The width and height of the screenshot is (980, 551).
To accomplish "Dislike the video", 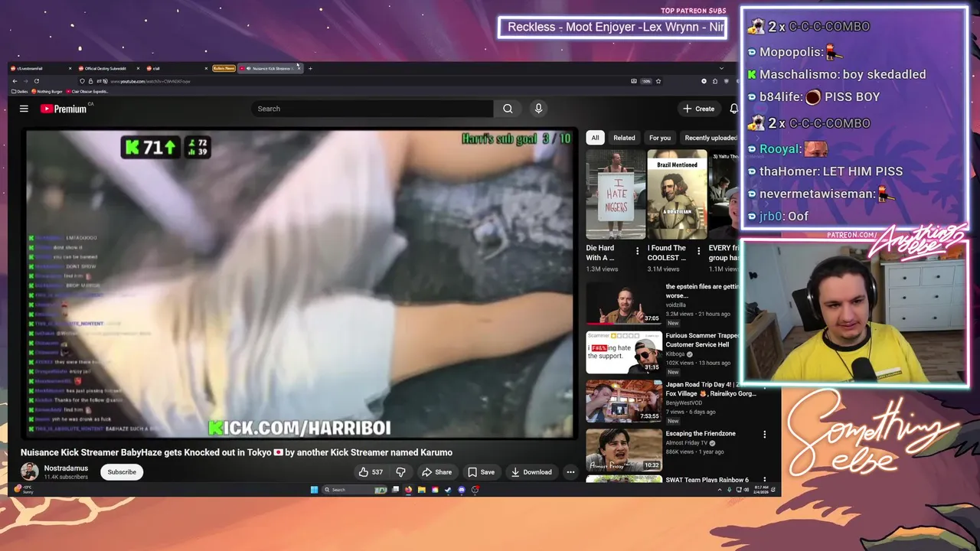I will (400, 472).
